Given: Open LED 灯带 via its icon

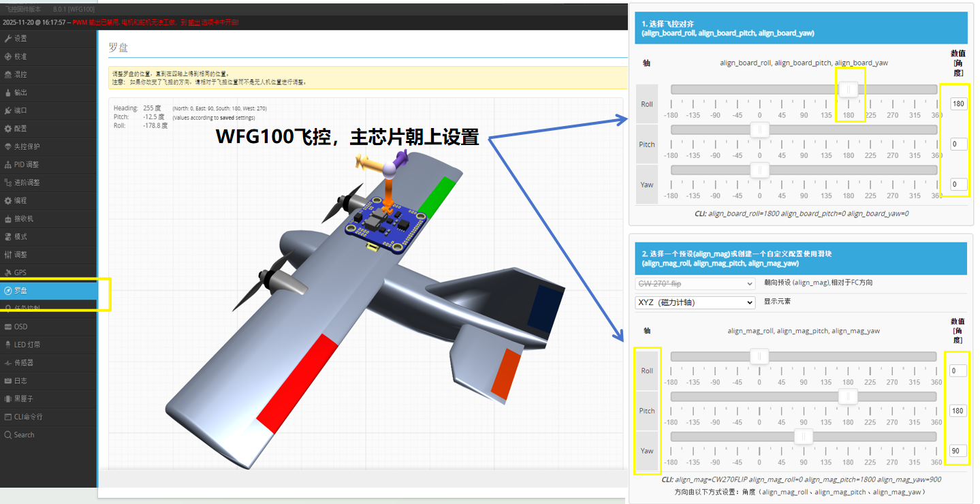Looking at the screenshot, I should 8,345.
